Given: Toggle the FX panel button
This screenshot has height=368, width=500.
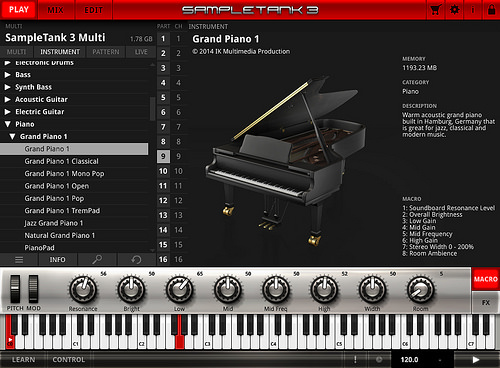Looking at the screenshot, I should pos(486,303).
